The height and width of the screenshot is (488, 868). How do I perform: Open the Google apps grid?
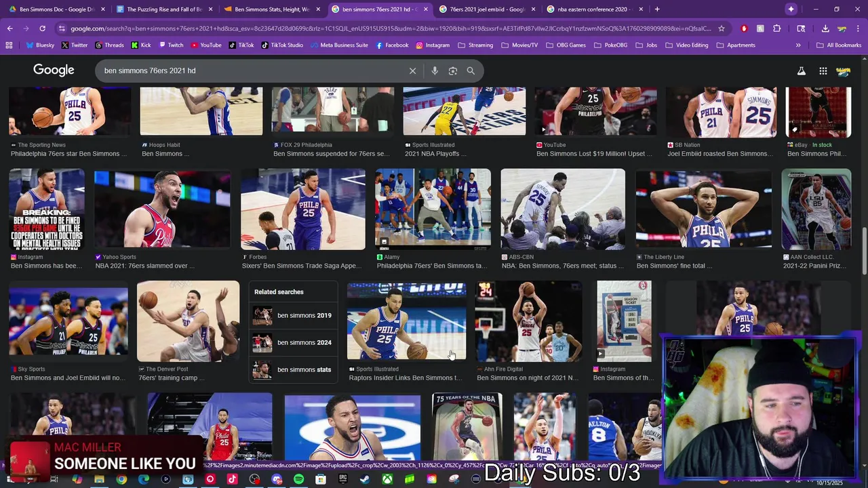click(823, 70)
